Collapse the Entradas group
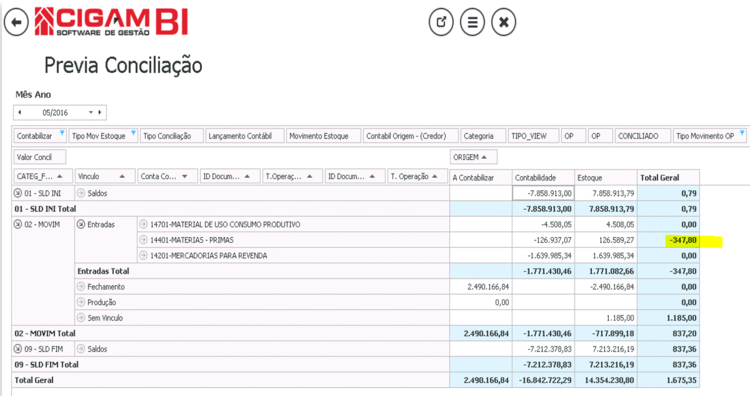This screenshot has width=750, height=396. click(x=81, y=224)
